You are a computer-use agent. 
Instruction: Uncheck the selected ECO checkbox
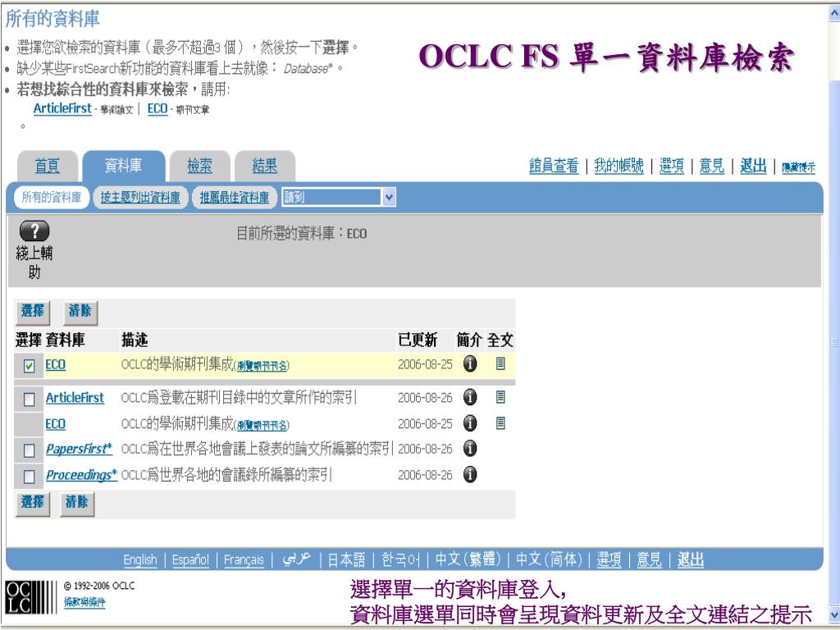point(29,366)
